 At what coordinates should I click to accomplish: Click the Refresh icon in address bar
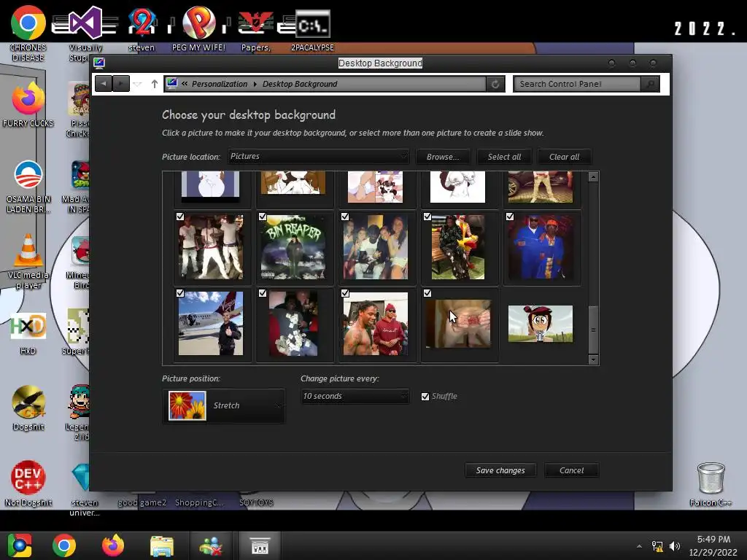coord(495,84)
